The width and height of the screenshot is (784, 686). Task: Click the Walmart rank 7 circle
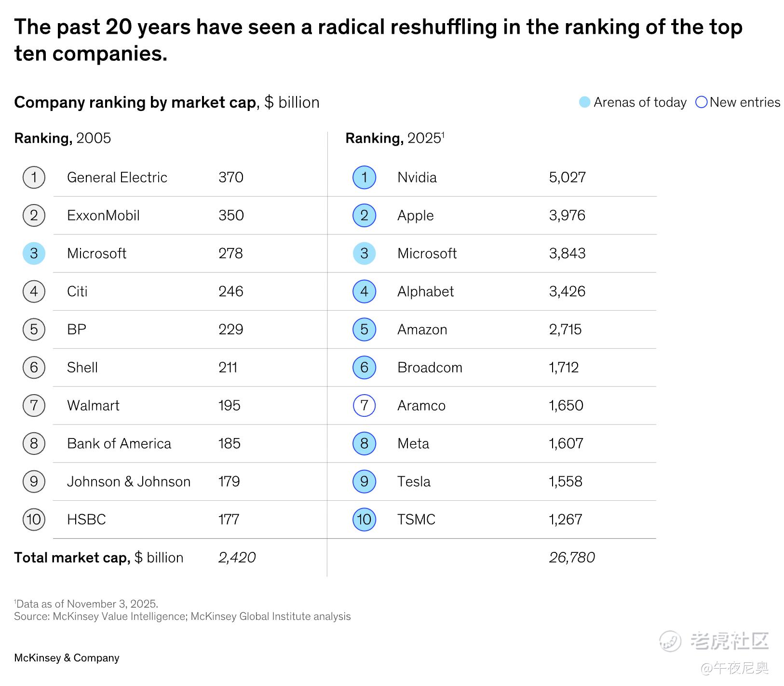point(34,406)
